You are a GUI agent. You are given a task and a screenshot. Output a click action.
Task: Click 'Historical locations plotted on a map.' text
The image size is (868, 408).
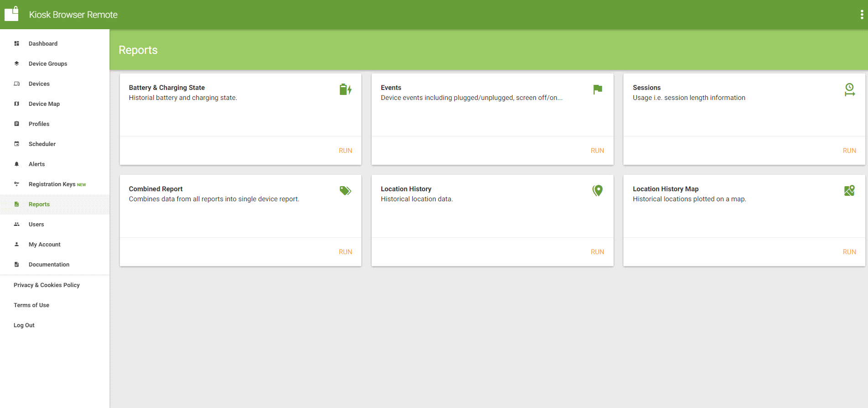pyautogui.click(x=689, y=199)
